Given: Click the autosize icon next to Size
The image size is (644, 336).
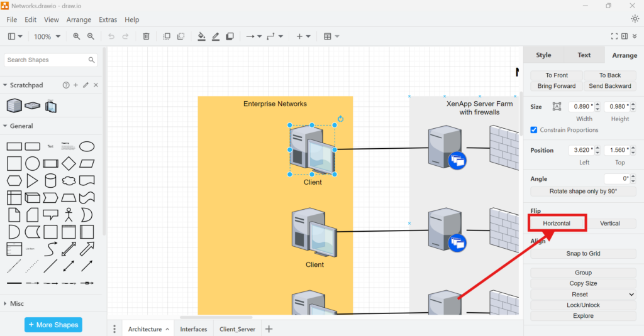Looking at the screenshot, I should click(x=557, y=107).
